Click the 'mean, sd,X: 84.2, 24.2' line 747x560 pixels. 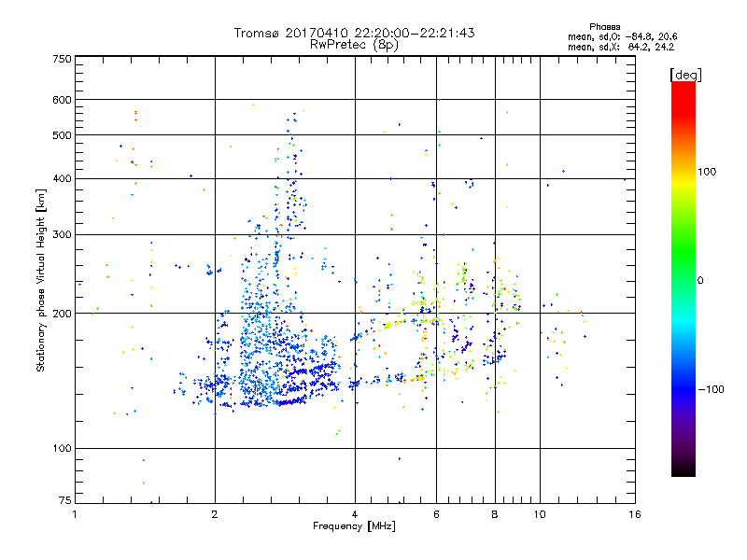[x=621, y=48]
